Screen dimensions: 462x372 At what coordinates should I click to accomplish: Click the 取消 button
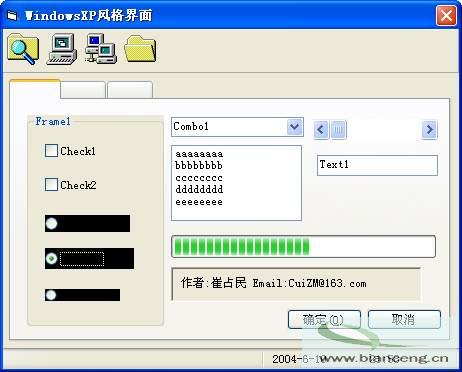[x=404, y=319]
